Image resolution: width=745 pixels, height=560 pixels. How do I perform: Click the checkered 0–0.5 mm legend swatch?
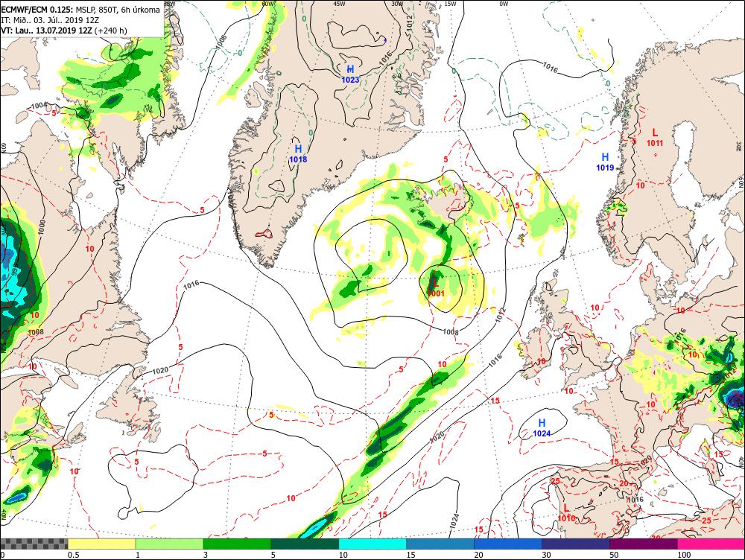[34, 544]
